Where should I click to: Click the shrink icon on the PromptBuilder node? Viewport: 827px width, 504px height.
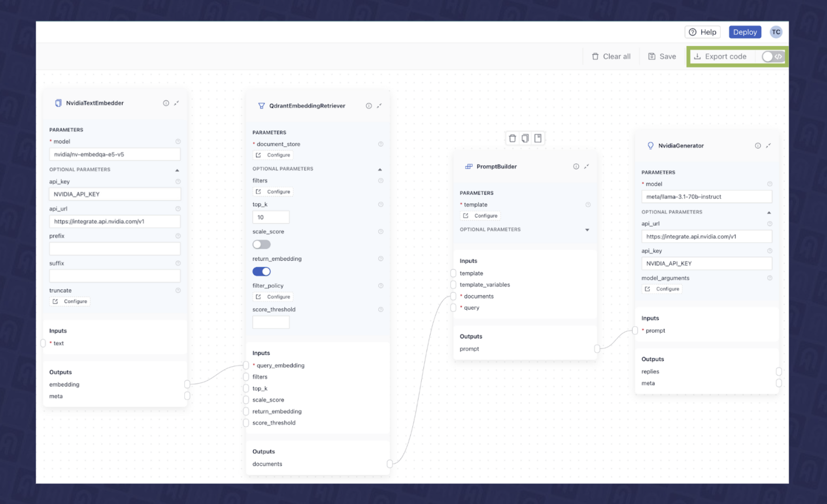pyautogui.click(x=587, y=167)
